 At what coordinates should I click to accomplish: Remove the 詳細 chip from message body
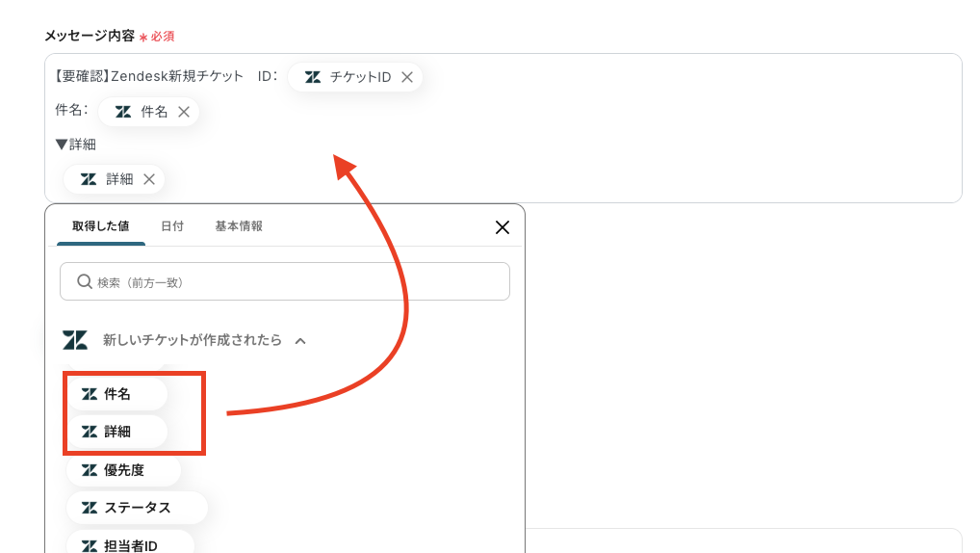coord(149,179)
